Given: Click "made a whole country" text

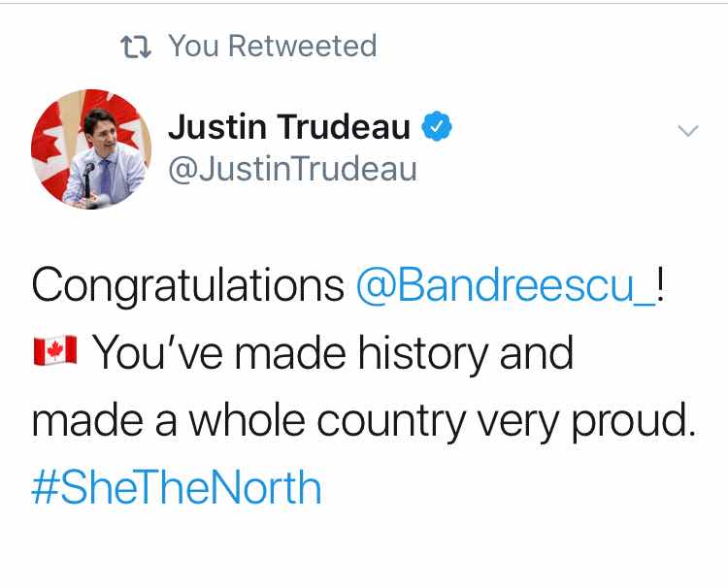Looking at the screenshot, I should point(248,420).
